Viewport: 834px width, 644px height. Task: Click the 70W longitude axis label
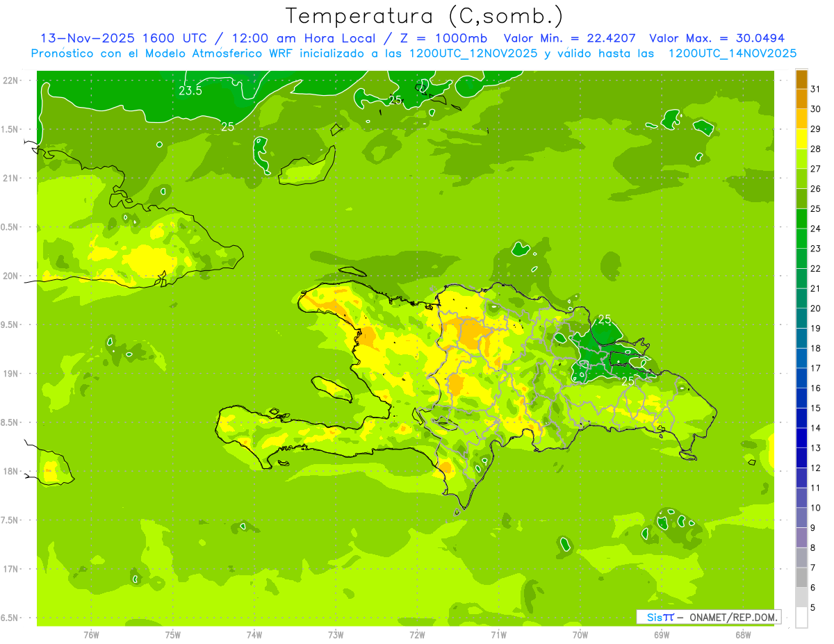[x=580, y=635]
